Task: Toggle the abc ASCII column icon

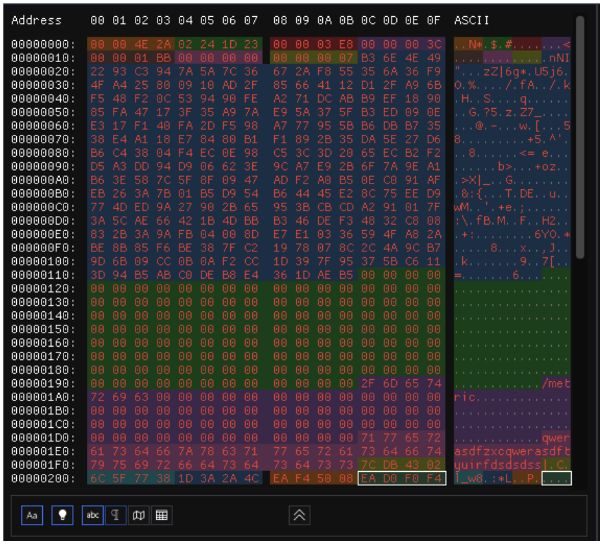Action: tap(92, 514)
